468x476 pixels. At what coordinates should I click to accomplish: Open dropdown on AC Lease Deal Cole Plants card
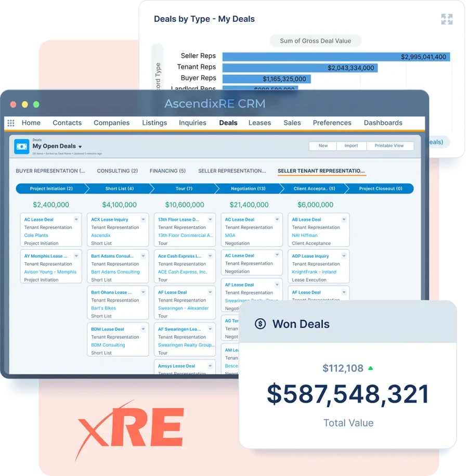pyautogui.click(x=76, y=220)
